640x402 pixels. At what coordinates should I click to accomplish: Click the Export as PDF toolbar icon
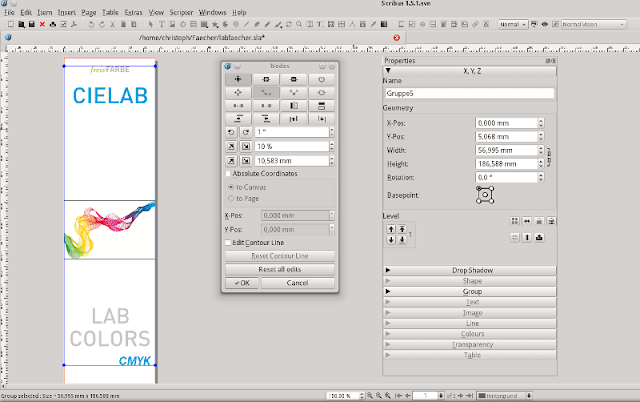pos(74,24)
